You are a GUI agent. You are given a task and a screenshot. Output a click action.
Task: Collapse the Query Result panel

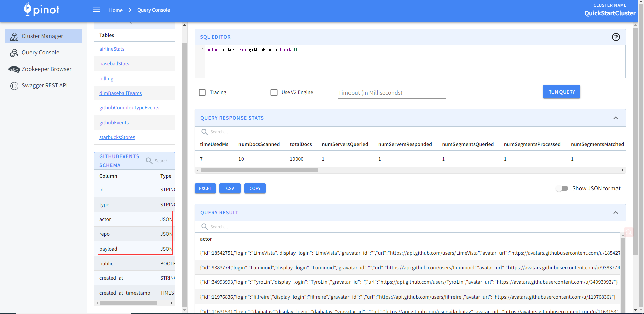[x=616, y=213]
